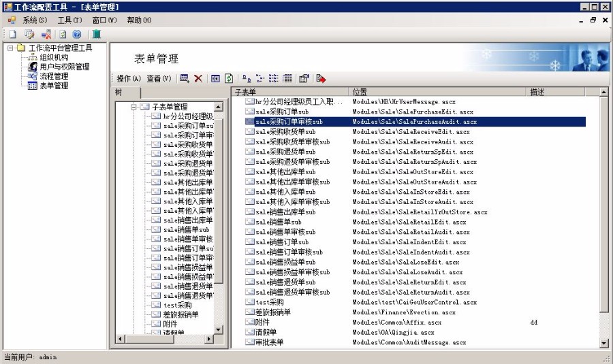
Task: Open the 查看(V) menu
Action: point(159,78)
